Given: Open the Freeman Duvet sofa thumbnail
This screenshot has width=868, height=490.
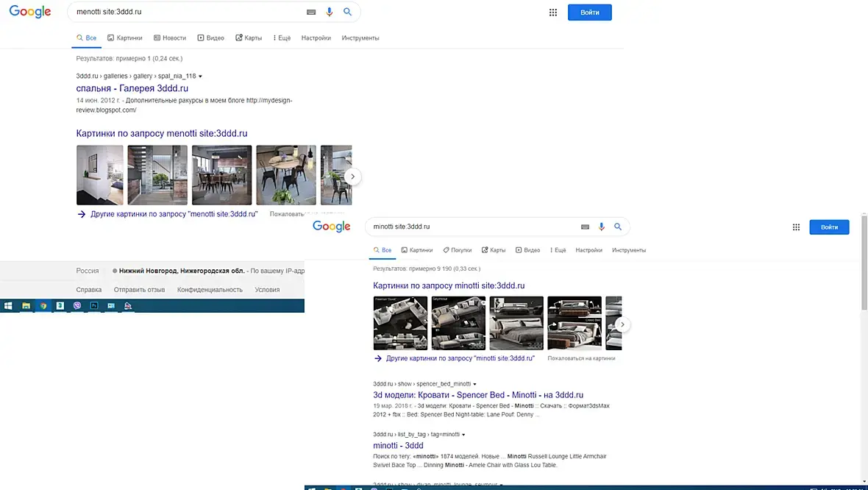Looking at the screenshot, I should (x=400, y=323).
